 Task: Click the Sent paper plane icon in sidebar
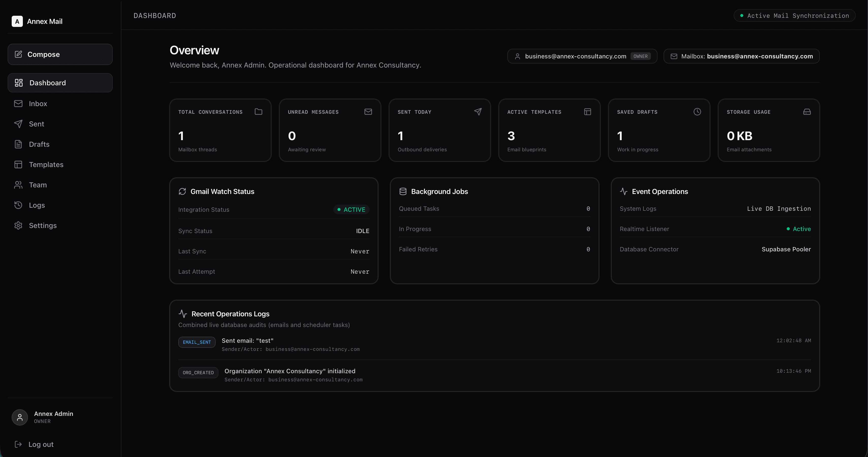click(18, 124)
